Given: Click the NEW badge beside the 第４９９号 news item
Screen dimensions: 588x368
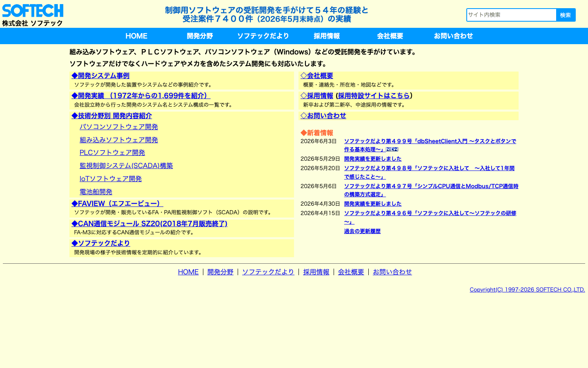Looking at the screenshot, I should (392, 150).
